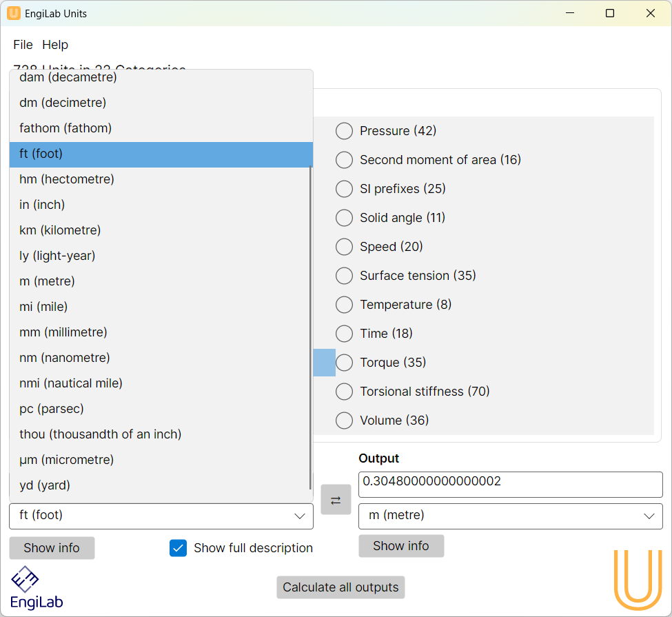672x617 pixels.
Task: Click the input Show info button
Action: tap(52, 548)
